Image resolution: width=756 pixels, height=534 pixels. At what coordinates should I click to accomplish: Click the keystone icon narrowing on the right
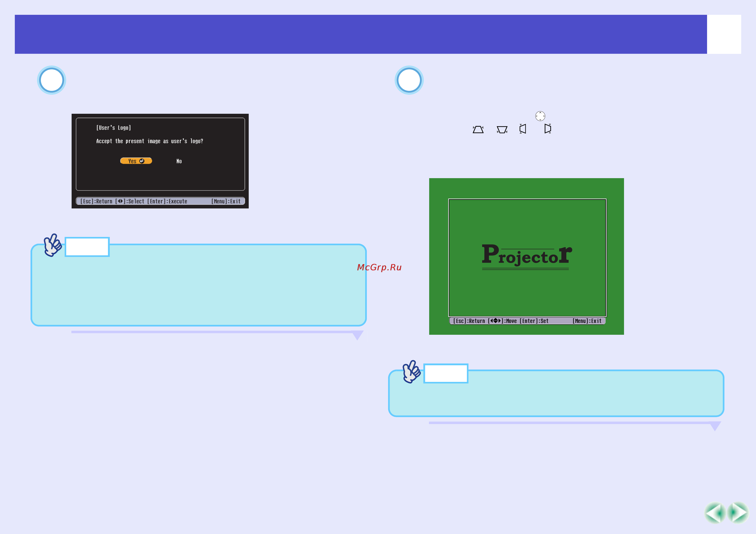[x=547, y=128]
